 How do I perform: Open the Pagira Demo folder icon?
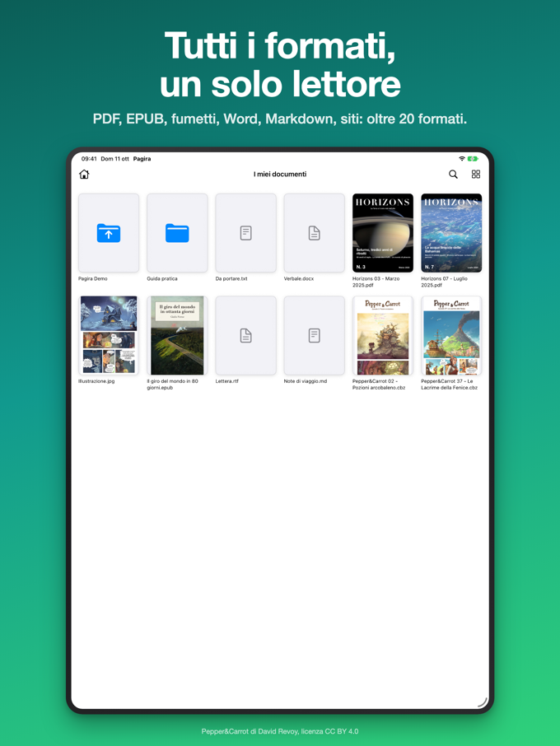pyautogui.click(x=109, y=233)
